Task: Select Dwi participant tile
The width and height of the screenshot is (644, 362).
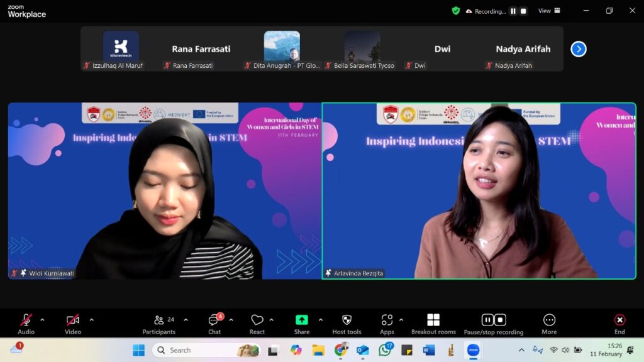Action: click(442, 49)
